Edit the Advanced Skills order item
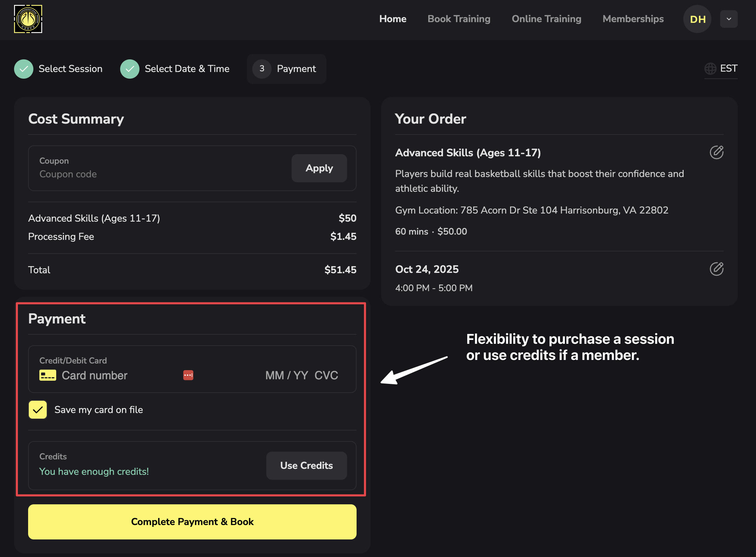Screen dimensions: 756x557 pyautogui.click(x=716, y=152)
